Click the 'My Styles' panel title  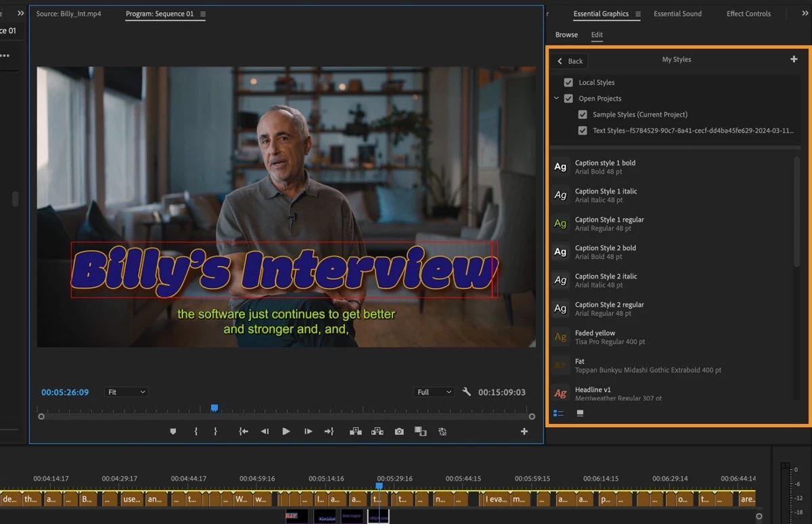pyautogui.click(x=677, y=59)
